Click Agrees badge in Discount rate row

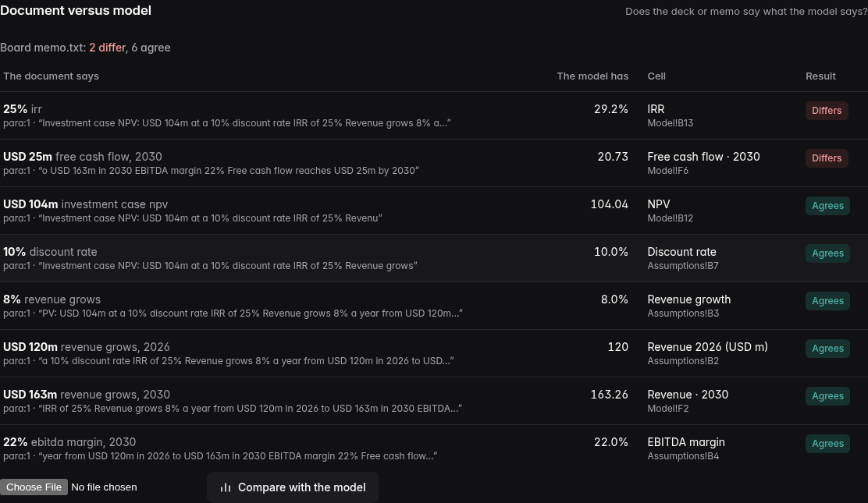(x=827, y=253)
